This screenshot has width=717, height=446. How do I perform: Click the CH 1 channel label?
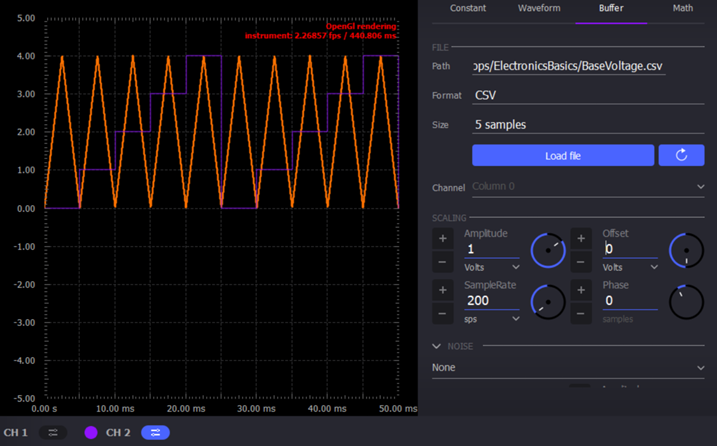point(16,432)
